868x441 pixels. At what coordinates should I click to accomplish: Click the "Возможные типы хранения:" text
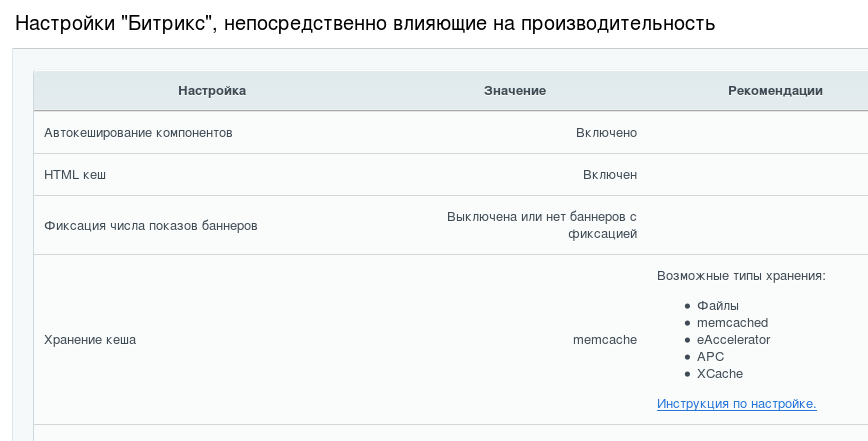pyautogui.click(x=740, y=275)
